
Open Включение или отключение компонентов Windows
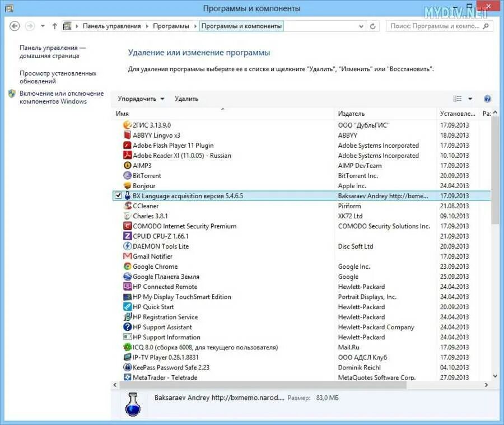[x=62, y=97]
